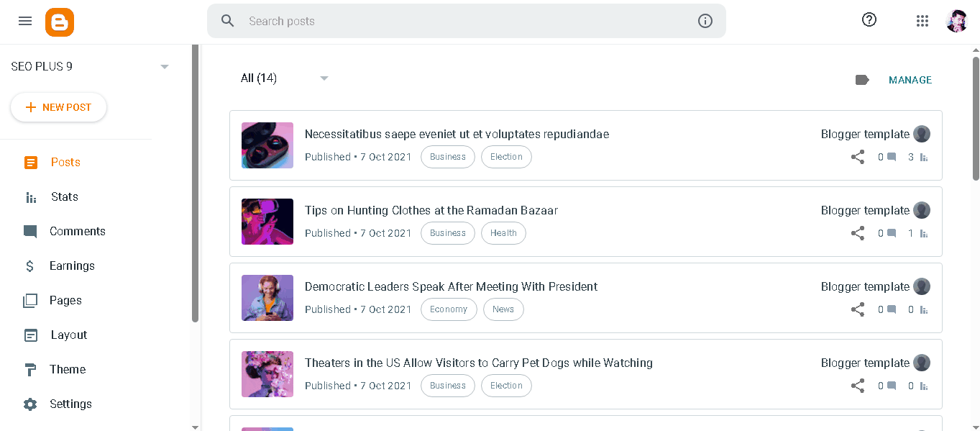Open the hamburger main menu
This screenshot has height=431, width=980.
tap(25, 22)
